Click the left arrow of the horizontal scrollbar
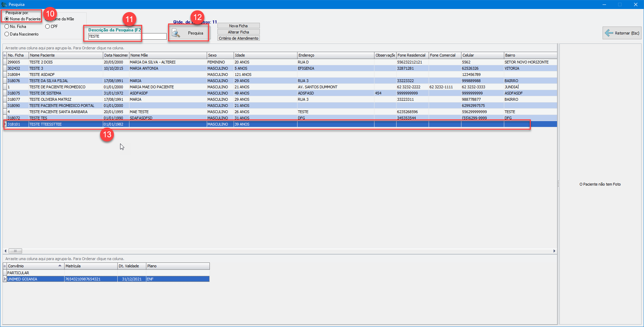The image size is (644, 327). pos(6,251)
